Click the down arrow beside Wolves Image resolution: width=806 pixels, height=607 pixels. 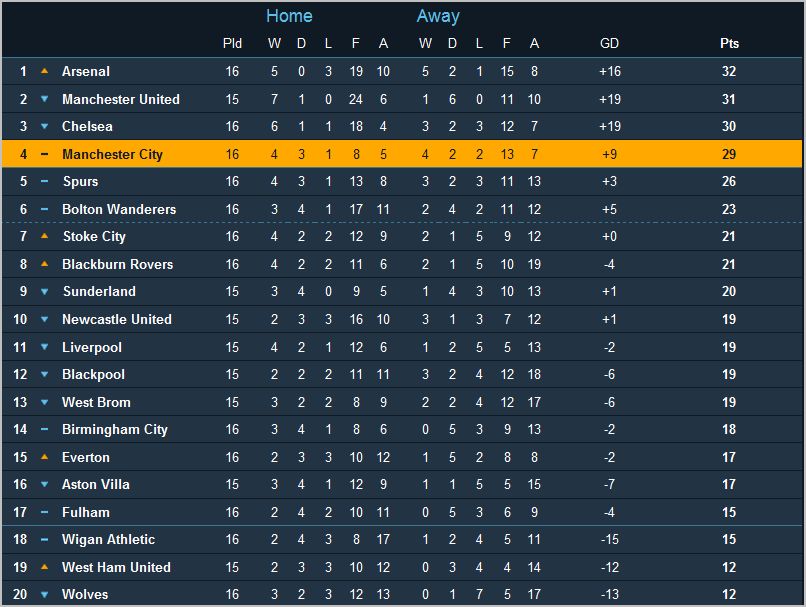(44, 595)
